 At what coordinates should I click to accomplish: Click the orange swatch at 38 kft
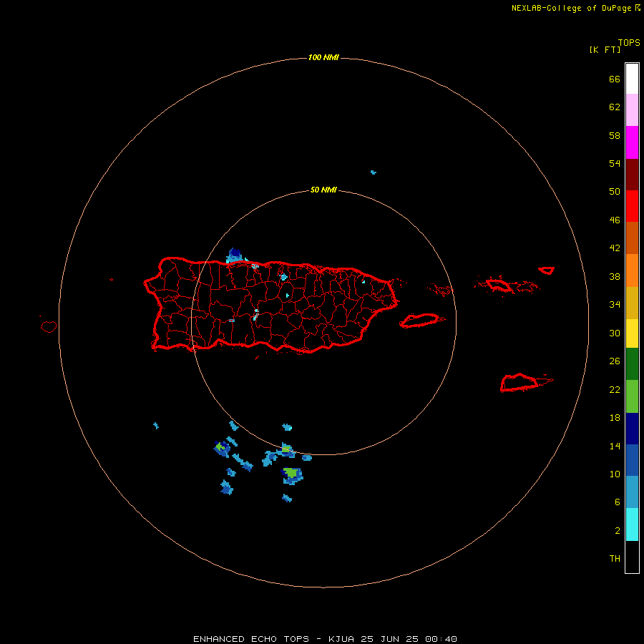tap(632, 270)
